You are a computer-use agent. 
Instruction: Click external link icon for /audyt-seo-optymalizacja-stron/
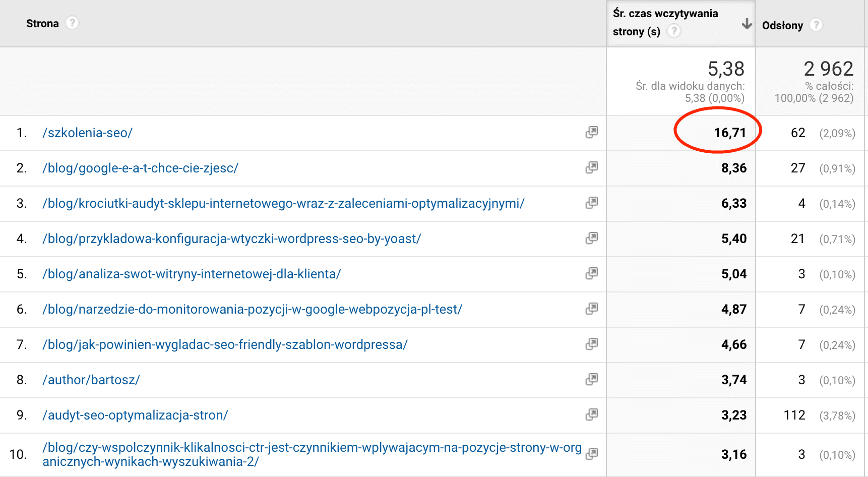pyautogui.click(x=591, y=415)
